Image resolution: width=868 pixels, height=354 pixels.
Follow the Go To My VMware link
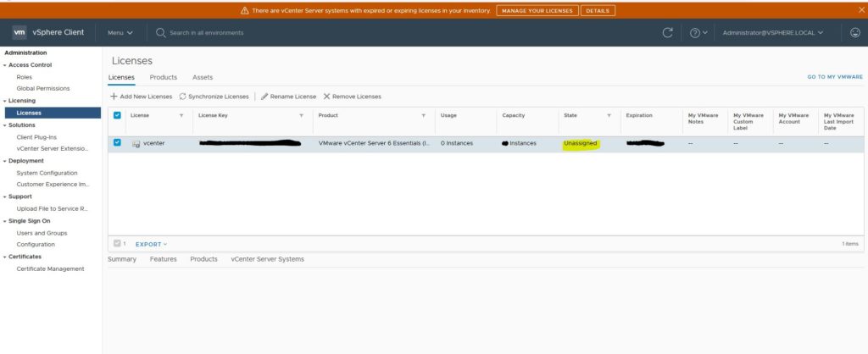pos(835,77)
